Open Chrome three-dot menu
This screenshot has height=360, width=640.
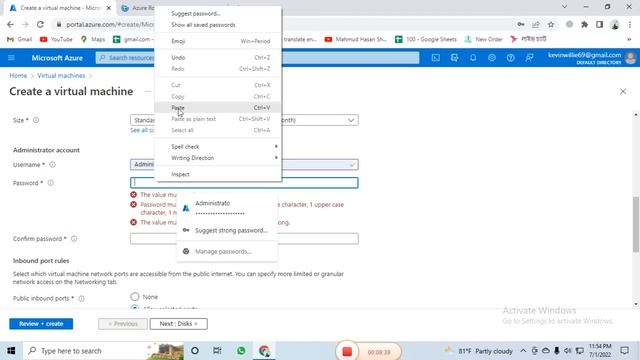click(x=630, y=24)
